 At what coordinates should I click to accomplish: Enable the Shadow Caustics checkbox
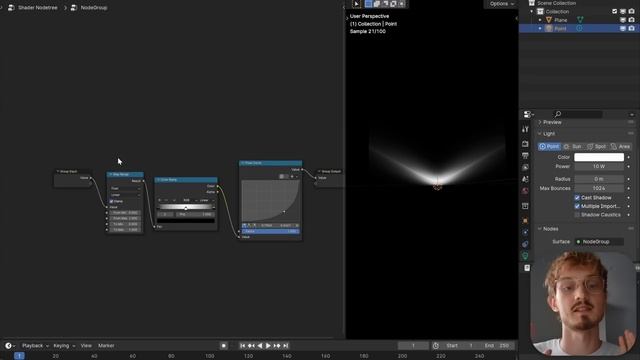577,215
